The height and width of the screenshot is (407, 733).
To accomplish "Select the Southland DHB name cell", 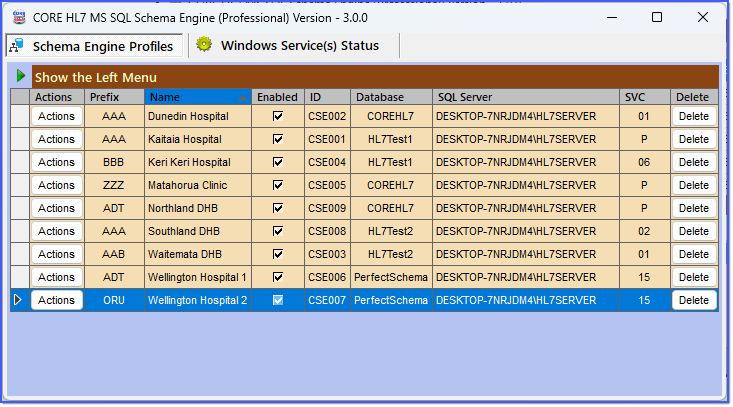I will coord(198,231).
